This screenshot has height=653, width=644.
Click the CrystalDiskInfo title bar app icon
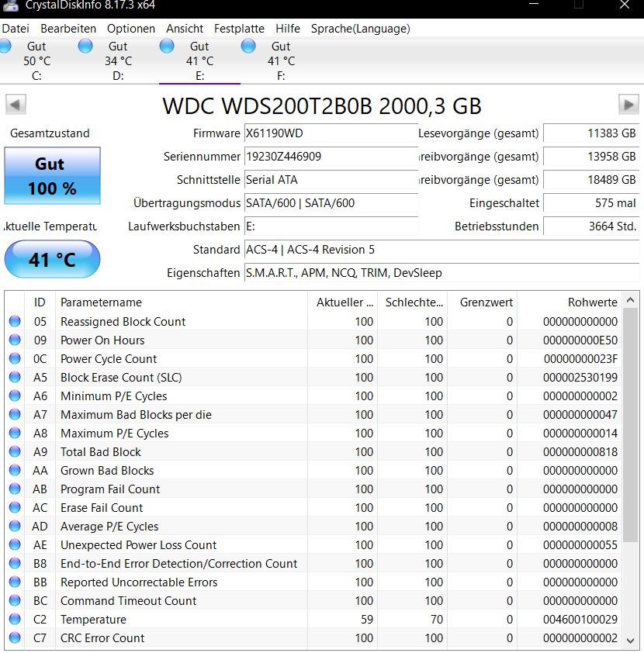[11, 5]
